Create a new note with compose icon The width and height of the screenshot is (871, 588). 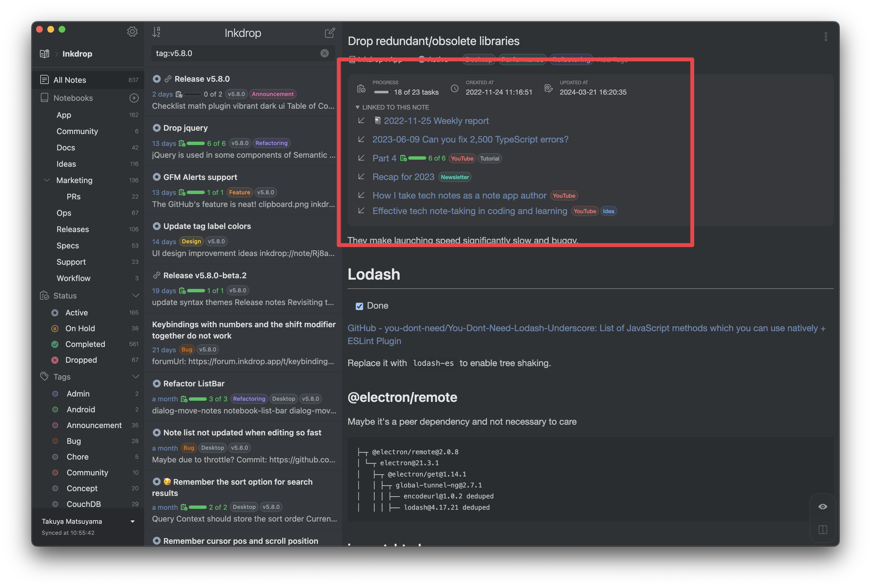pyautogui.click(x=329, y=33)
